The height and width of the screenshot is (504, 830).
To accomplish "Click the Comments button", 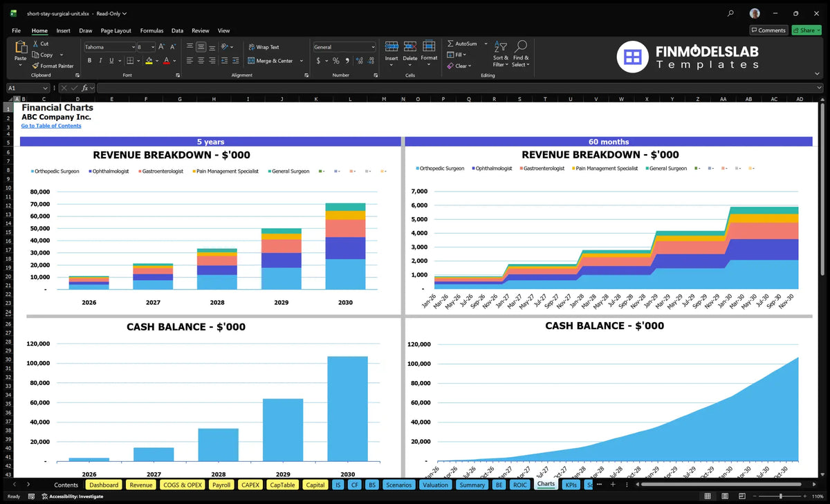I will click(768, 30).
